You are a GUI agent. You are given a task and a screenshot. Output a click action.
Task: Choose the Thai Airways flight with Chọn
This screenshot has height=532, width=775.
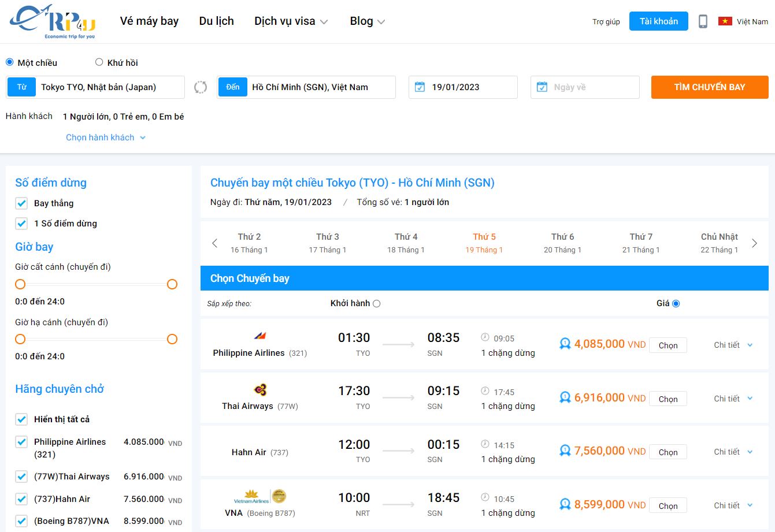pos(668,398)
